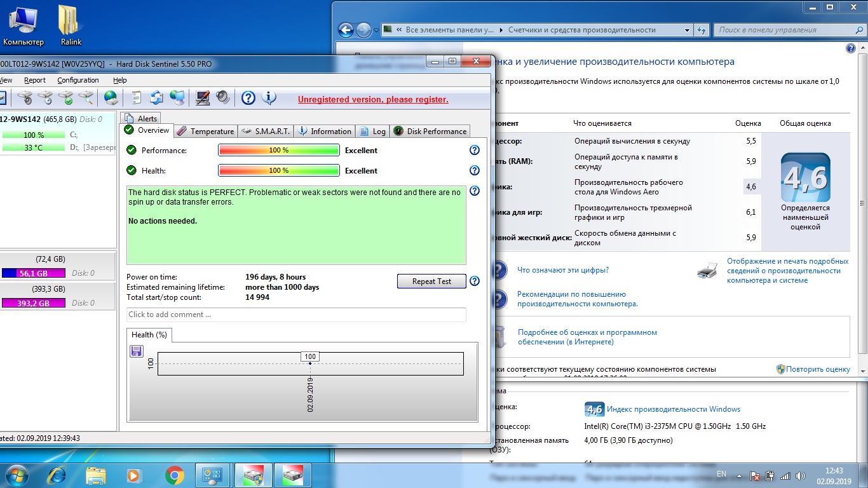This screenshot has width=868, height=488.
Task: Click the globe disk icon in the toolbar
Action: [x=111, y=98]
